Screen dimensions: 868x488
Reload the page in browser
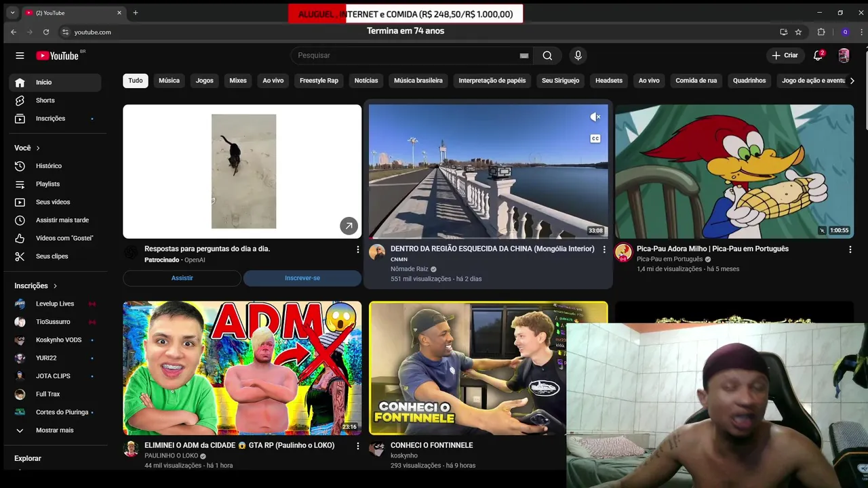tap(46, 32)
